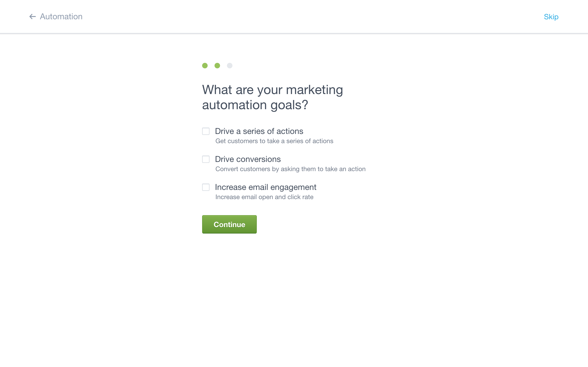Check the Increase email engagement box
The height and width of the screenshot is (367, 588).
206,187
